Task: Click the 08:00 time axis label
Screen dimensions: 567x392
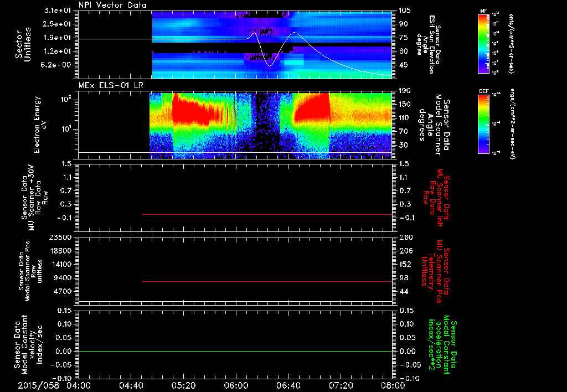Action: tap(393, 385)
